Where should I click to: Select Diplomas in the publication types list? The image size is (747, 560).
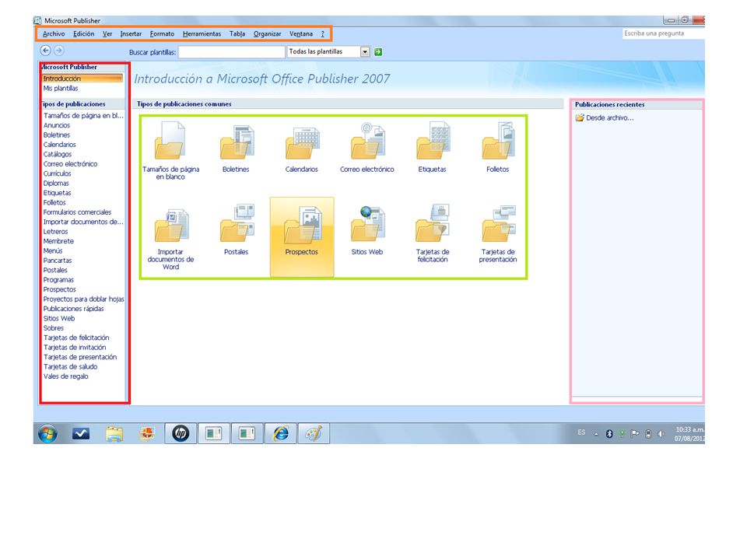click(x=56, y=184)
